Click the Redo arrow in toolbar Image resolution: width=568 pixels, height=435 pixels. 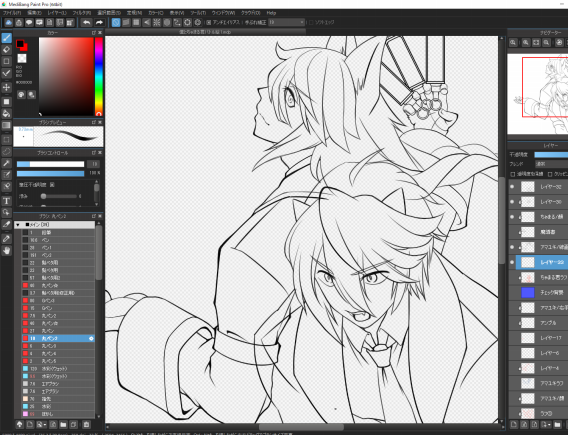click(x=99, y=22)
